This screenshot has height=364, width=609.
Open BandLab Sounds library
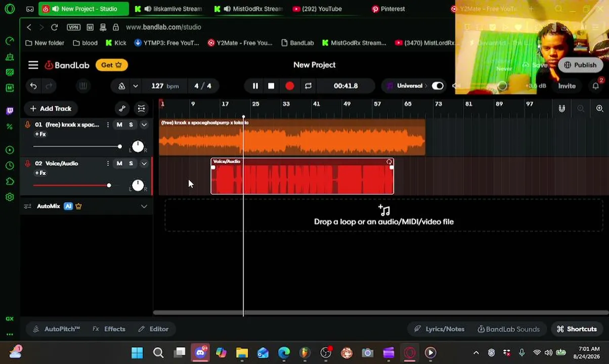click(x=508, y=329)
